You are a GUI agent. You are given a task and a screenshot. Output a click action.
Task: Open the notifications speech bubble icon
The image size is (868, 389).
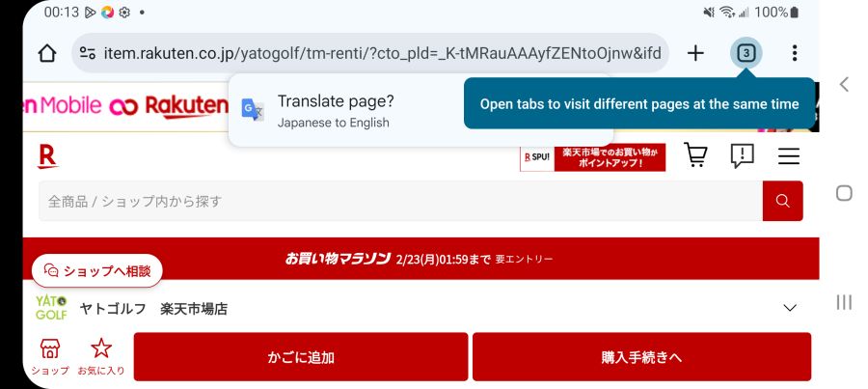[742, 155]
